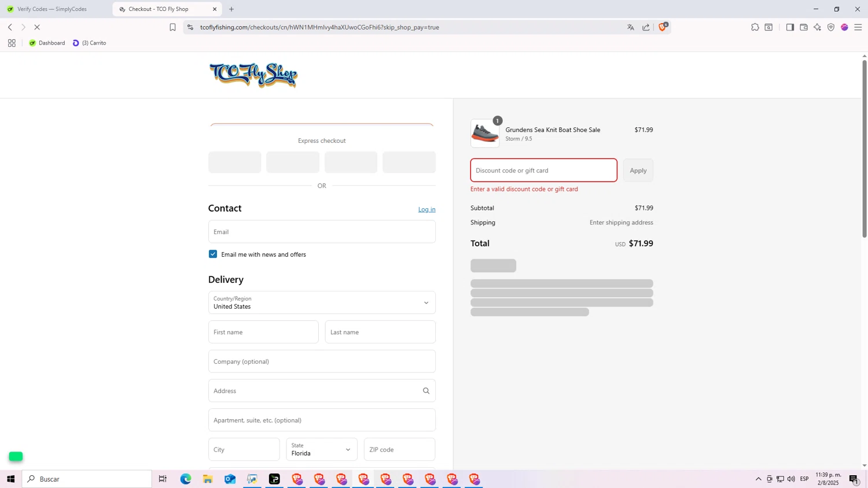Open a new browser tab

(231, 9)
